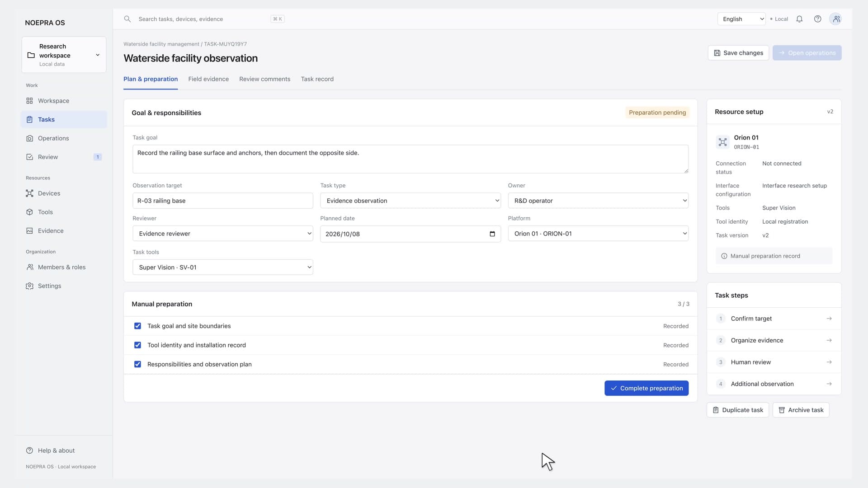Click the Tools cube icon

[x=29, y=212]
